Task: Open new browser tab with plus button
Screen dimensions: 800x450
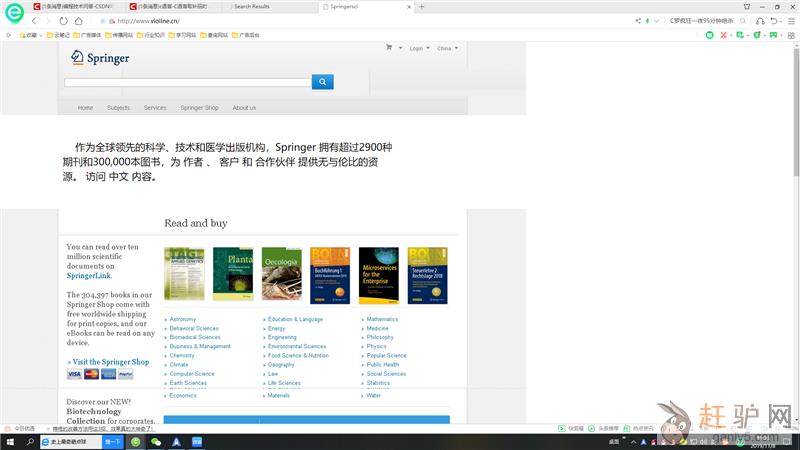Action: click(x=421, y=6)
